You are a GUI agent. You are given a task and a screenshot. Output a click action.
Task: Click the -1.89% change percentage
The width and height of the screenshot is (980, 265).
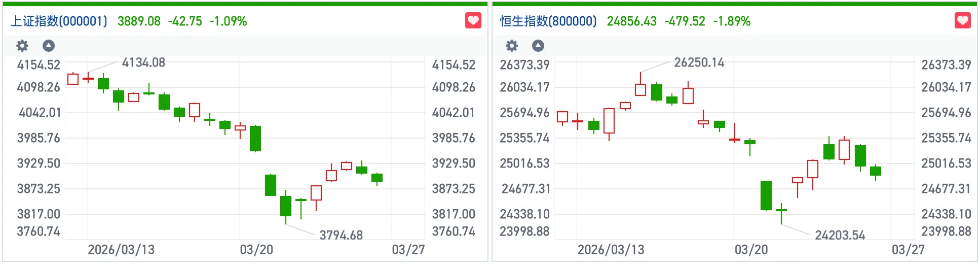click(732, 21)
